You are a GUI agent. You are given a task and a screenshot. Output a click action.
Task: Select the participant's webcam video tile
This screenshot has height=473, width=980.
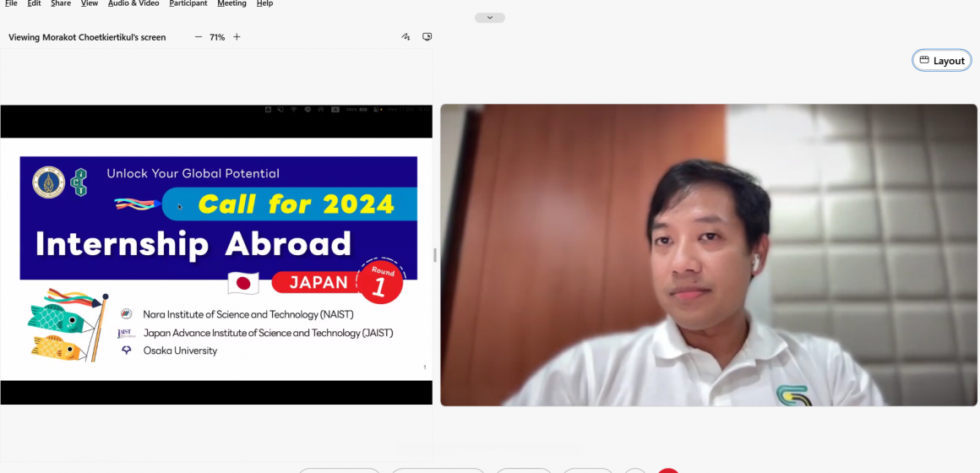click(x=708, y=254)
